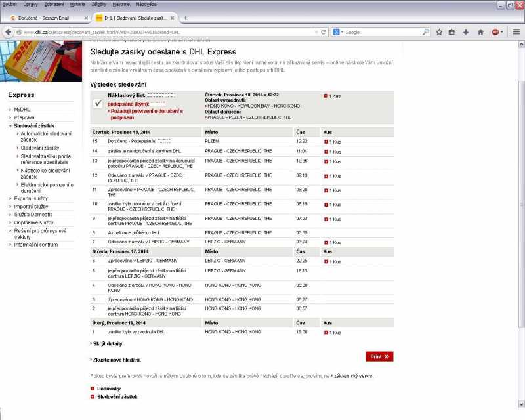
Task: Open the downloads arrow icon
Action: click(465, 31)
